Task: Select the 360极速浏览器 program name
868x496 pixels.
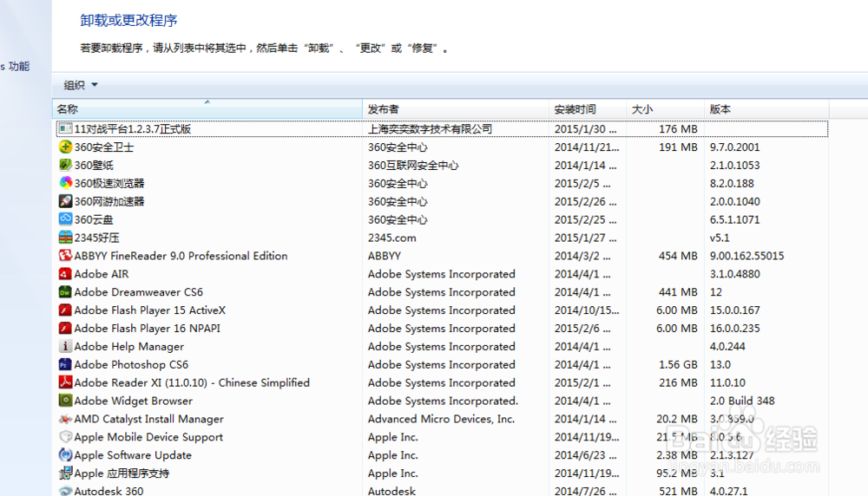Action: pyautogui.click(x=109, y=183)
